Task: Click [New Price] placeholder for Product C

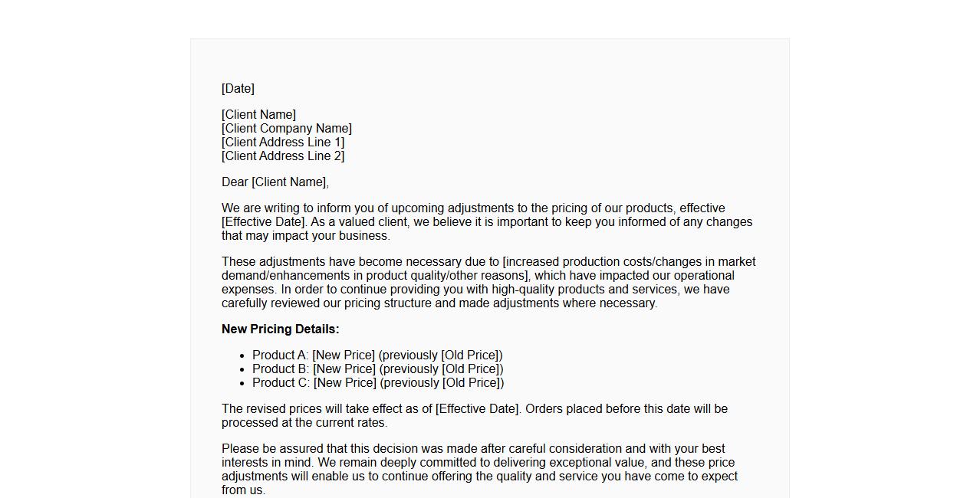Action: pyautogui.click(x=344, y=383)
